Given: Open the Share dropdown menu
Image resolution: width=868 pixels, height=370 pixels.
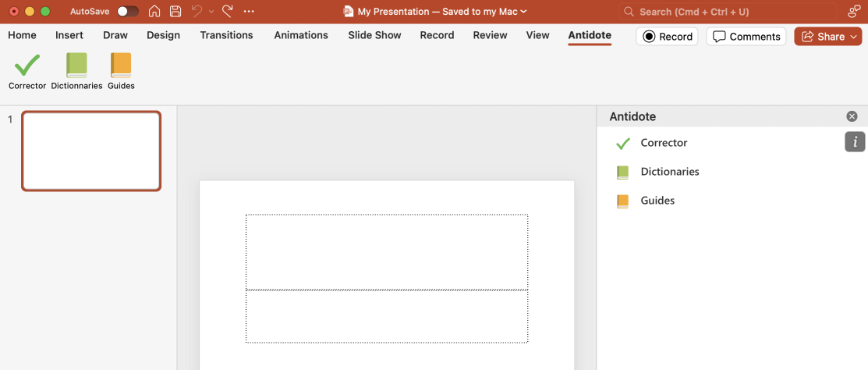Looking at the screenshot, I should pyautogui.click(x=854, y=37).
